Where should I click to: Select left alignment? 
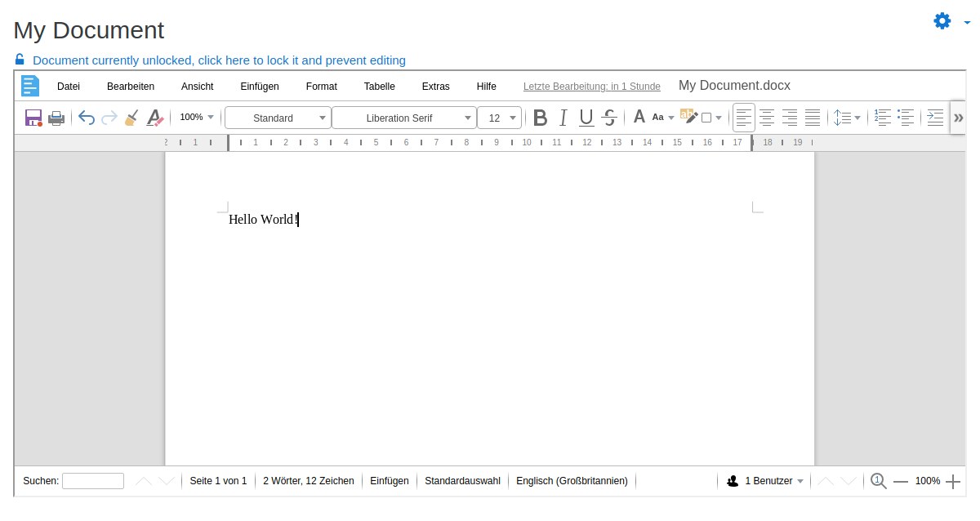(744, 118)
